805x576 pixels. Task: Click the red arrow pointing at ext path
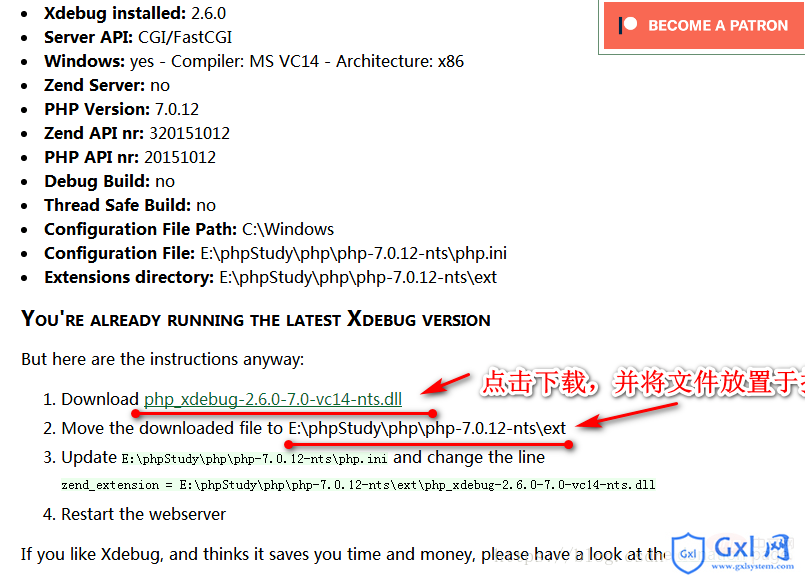626,415
